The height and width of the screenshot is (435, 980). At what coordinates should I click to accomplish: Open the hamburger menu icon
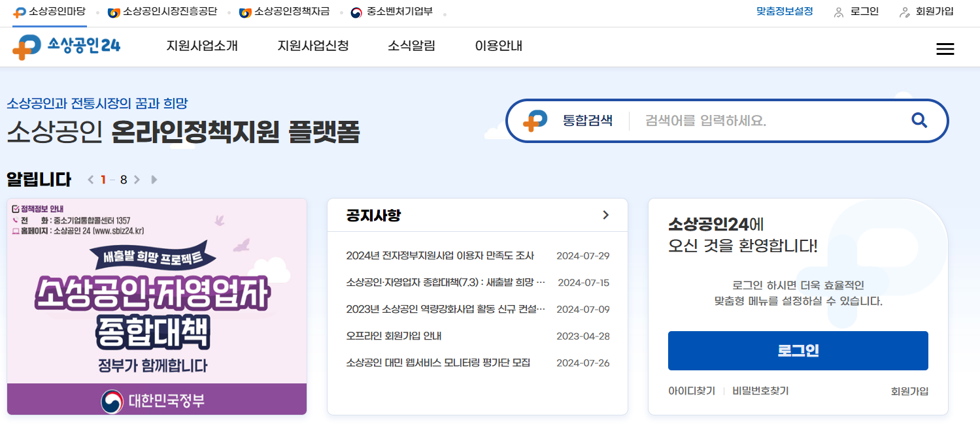pos(945,48)
